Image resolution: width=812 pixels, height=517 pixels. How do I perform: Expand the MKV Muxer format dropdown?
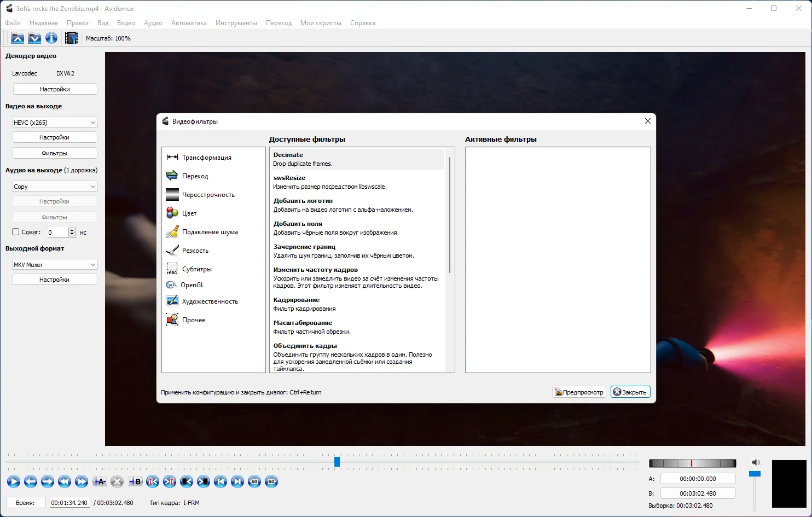click(x=55, y=264)
